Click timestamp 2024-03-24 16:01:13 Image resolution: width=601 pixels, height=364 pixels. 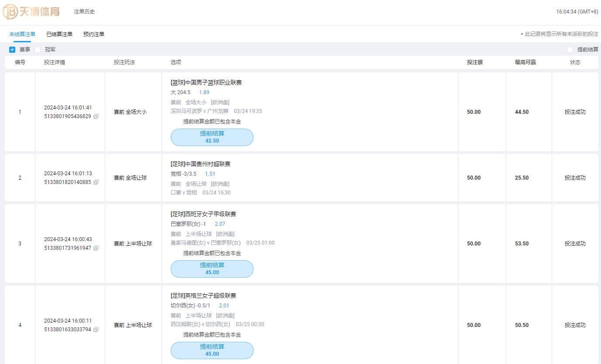click(68, 173)
